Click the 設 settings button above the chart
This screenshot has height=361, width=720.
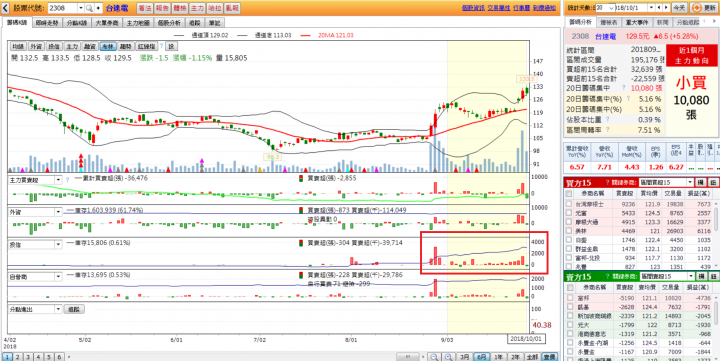pyautogui.click(x=171, y=46)
